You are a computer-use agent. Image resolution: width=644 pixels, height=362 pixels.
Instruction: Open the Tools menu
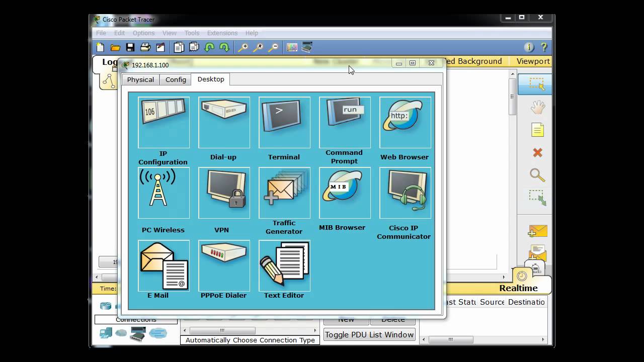pos(192,33)
